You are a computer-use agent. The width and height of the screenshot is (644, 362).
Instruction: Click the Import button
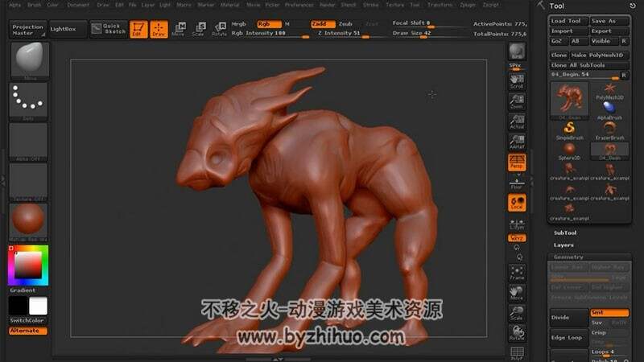(x=568, y=31)
